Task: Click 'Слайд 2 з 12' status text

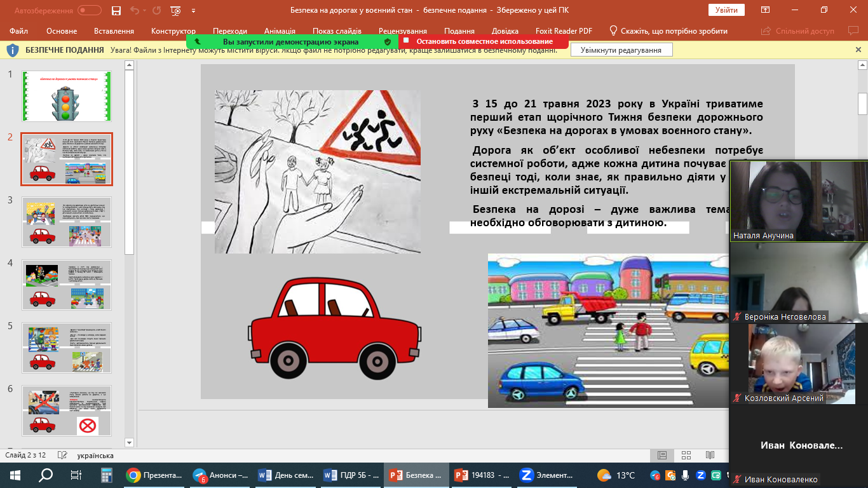Action: [x=25, y=456]
